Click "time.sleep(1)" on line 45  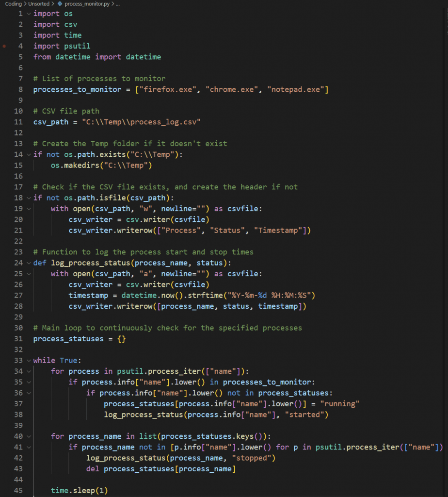pos(80,491)
